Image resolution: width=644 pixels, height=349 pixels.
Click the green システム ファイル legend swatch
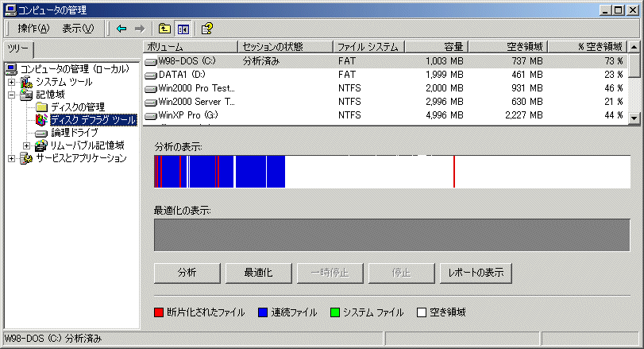335,312
